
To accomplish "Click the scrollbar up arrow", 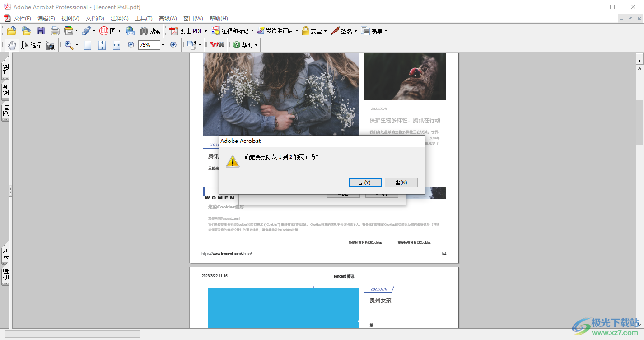I will click(639, 68).
